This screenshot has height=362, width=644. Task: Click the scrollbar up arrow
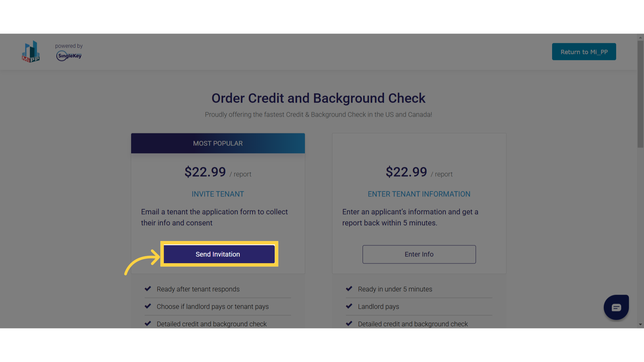(640, 37)
